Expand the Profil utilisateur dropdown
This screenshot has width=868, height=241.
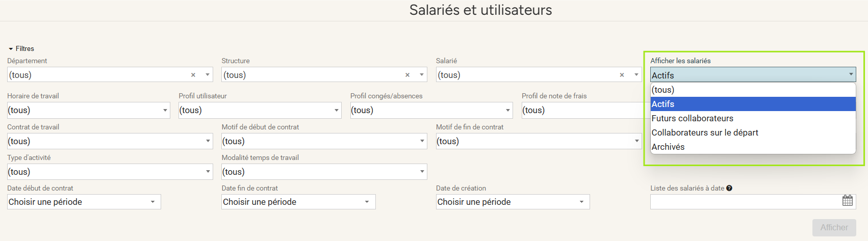260,110
